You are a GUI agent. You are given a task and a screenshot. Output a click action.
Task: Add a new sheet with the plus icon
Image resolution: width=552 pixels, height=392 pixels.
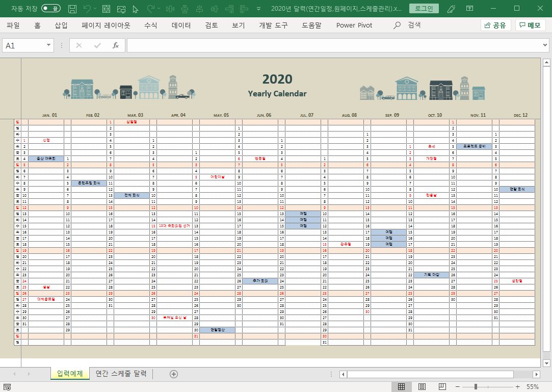(174, 374)
